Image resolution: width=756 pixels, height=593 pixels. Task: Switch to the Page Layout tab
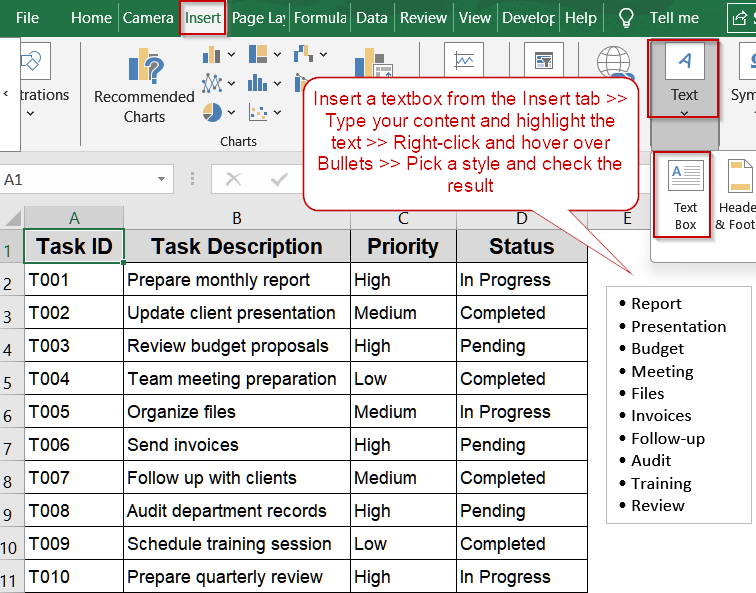click(258, 18)
